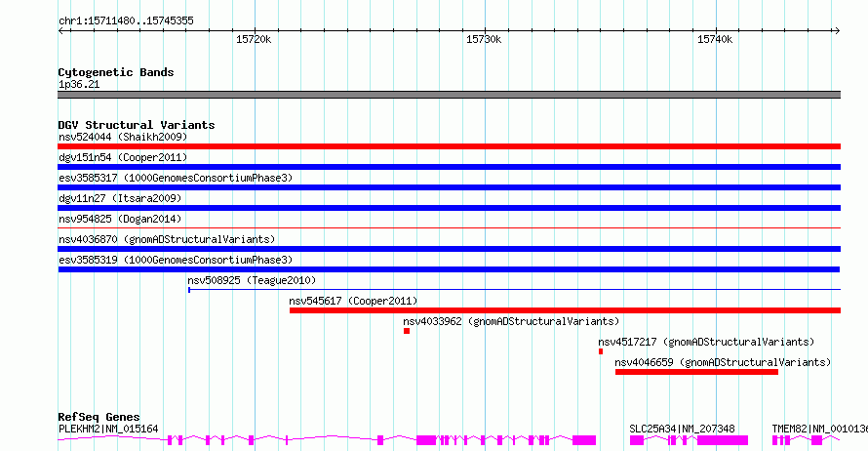Open the nsv545617 (Cooper2011) label
This screenshot has height=451, width=868.
[353, 301]
